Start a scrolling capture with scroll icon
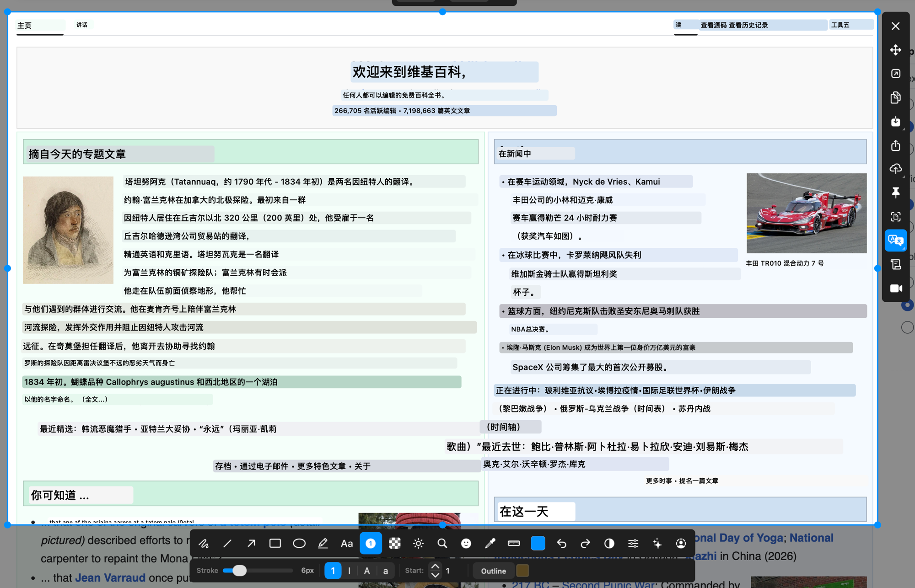915x588 pixels. [895, 264]
